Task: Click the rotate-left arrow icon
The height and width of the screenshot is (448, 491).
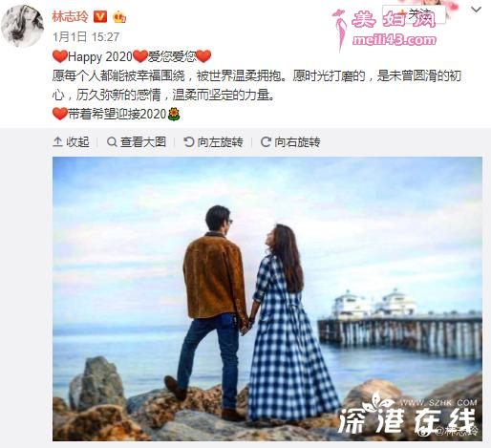Action: [189, 142]
